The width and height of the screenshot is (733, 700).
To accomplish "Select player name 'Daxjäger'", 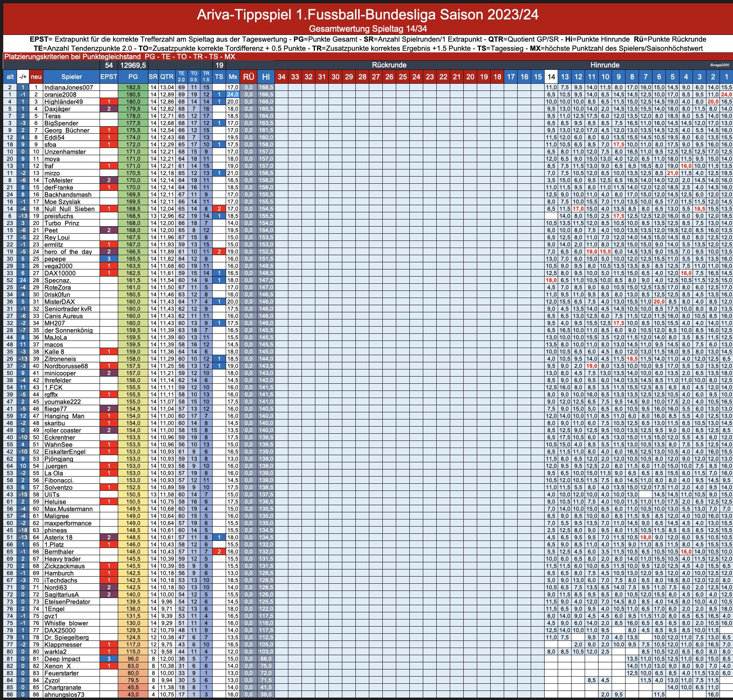I will pos(57,109).
